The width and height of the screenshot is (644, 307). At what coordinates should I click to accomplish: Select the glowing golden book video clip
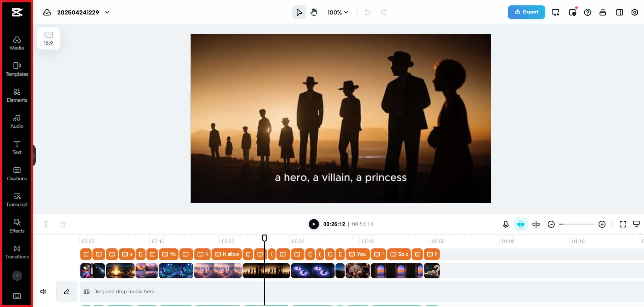coord(120,271)
